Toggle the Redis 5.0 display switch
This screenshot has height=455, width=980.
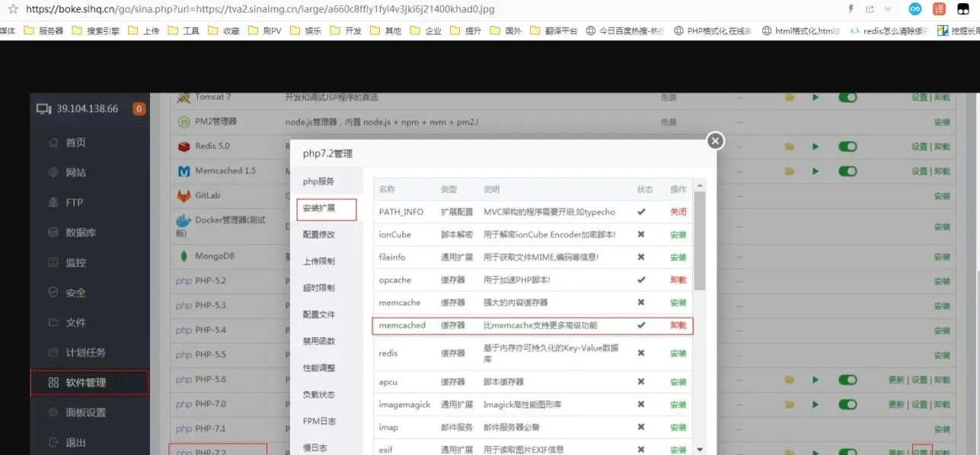[x=847, y=146]
